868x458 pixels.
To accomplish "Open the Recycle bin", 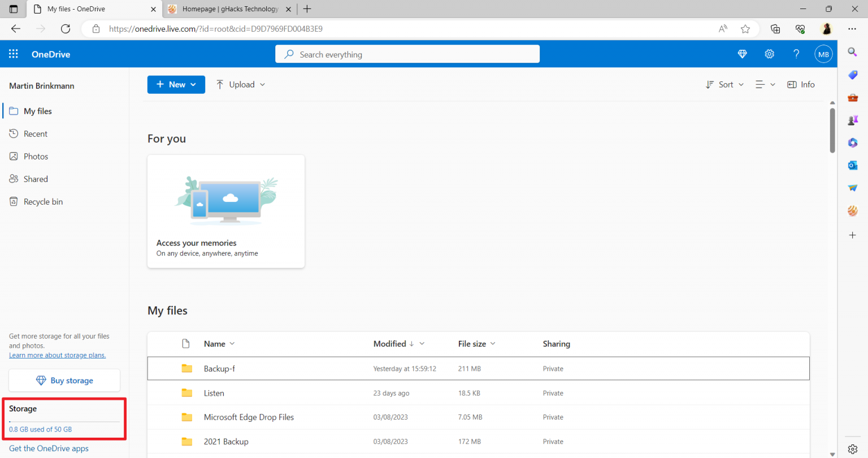I will (x=42, y=201).
